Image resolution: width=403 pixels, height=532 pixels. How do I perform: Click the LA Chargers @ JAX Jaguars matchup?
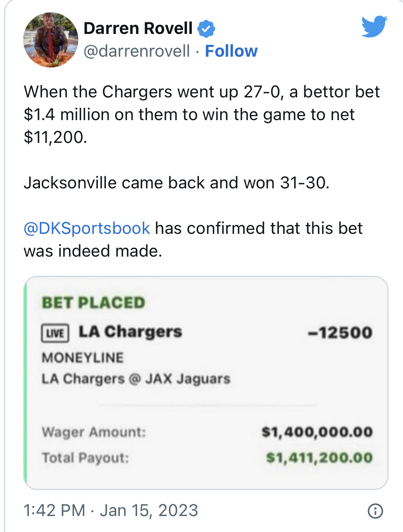click(x=136, y=378)
